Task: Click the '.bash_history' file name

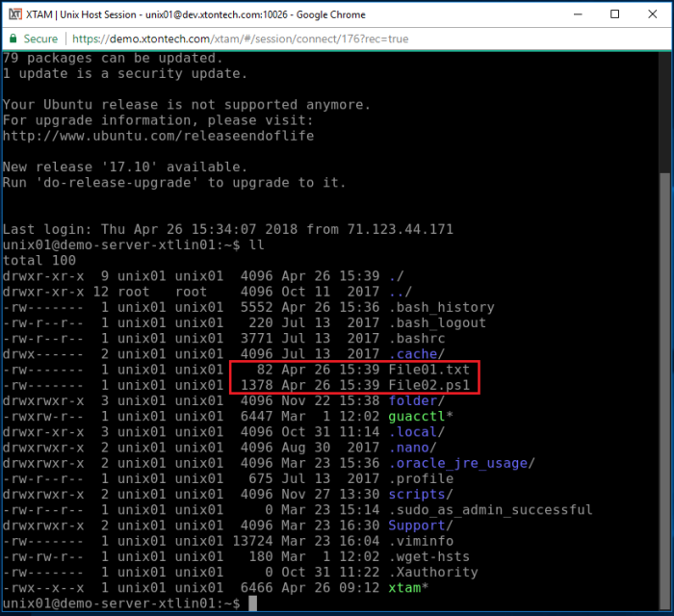Action: coord(441,307)
